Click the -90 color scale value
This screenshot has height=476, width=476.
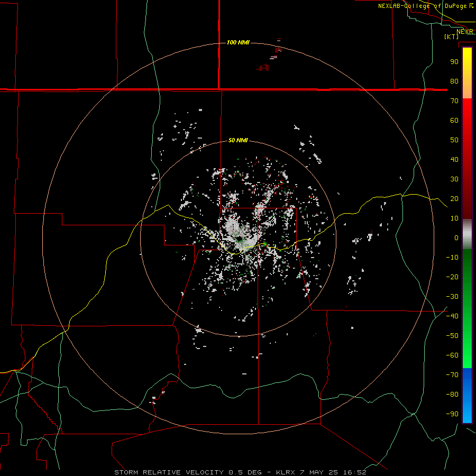(452, 414)
